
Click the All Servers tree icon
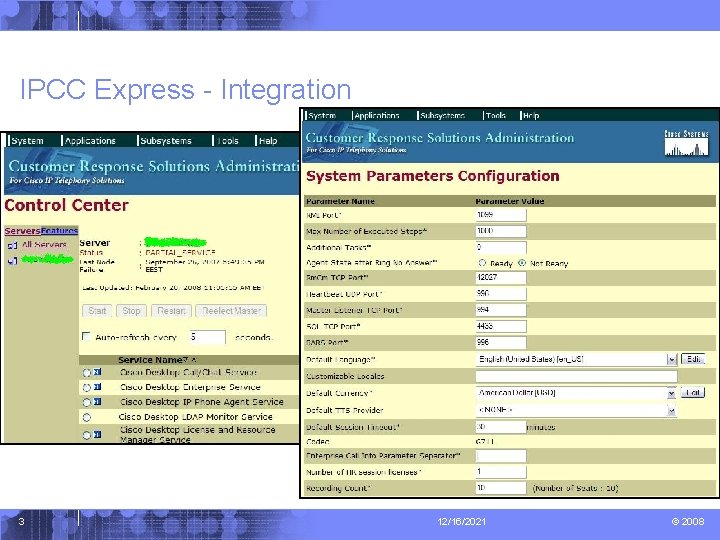[x=12, y=246]
